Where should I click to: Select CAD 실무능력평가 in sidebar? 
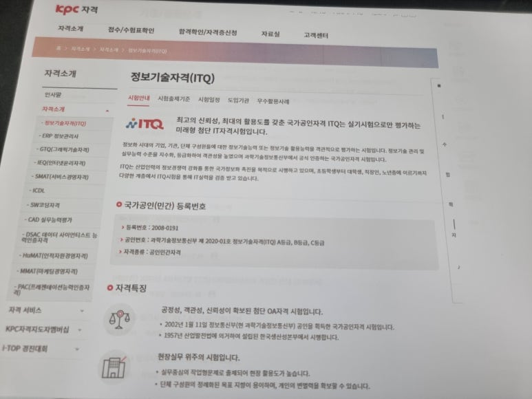tap(48, 220)
